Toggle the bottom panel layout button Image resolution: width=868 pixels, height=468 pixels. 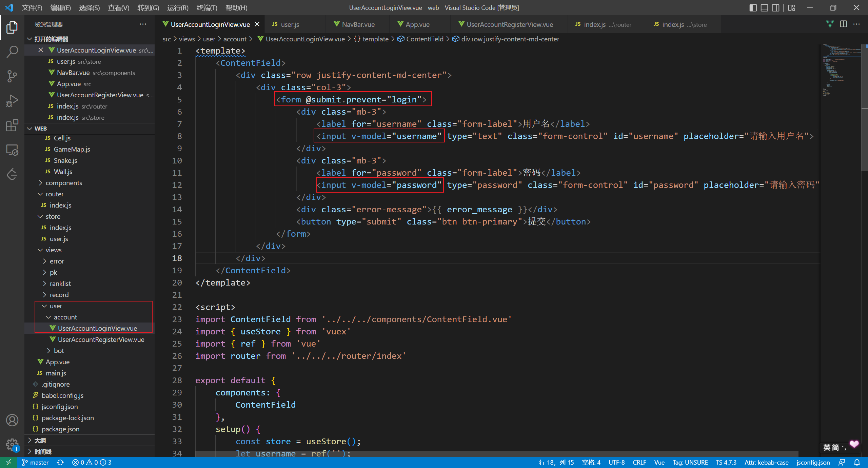coord(764,8)
